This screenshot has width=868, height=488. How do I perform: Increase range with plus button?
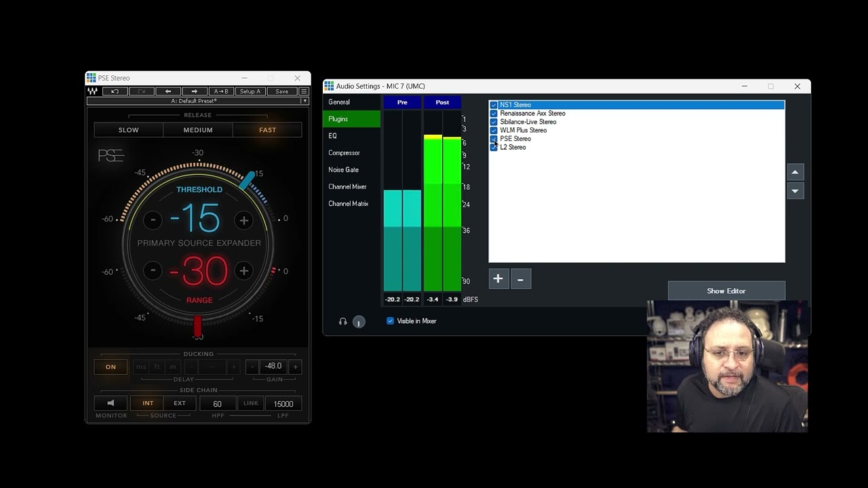coord(243,270)
